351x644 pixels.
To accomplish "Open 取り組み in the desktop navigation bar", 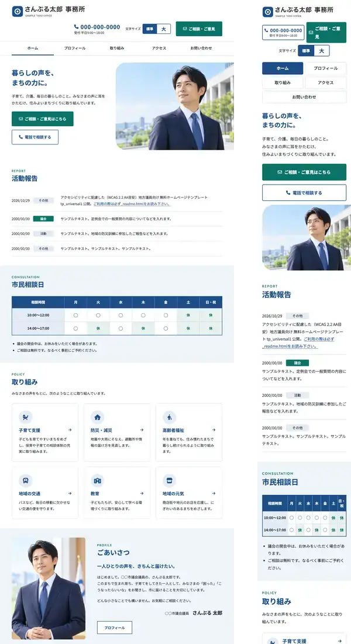I will click(117, 48).
